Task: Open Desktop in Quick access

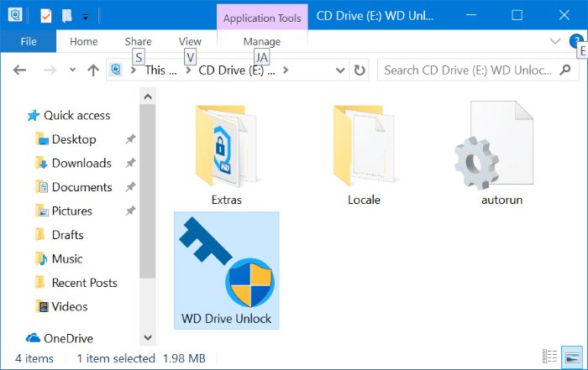Action: click(66, 139)
